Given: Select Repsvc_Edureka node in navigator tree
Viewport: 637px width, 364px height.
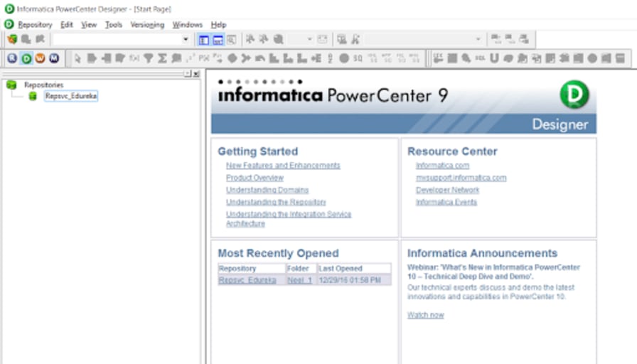Looking at the screenshot, I should pyautogui.click(x=71, y=96).
